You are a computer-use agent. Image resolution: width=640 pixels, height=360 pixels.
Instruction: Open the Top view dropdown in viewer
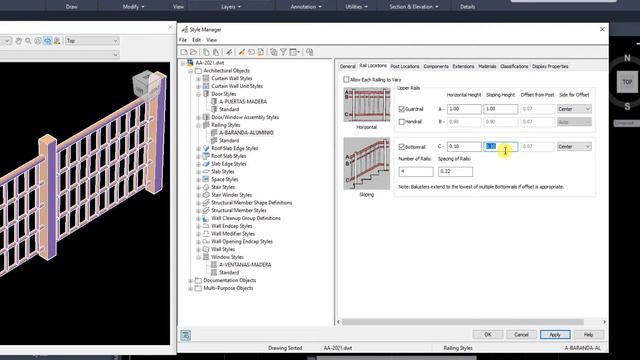click(92, 41)
